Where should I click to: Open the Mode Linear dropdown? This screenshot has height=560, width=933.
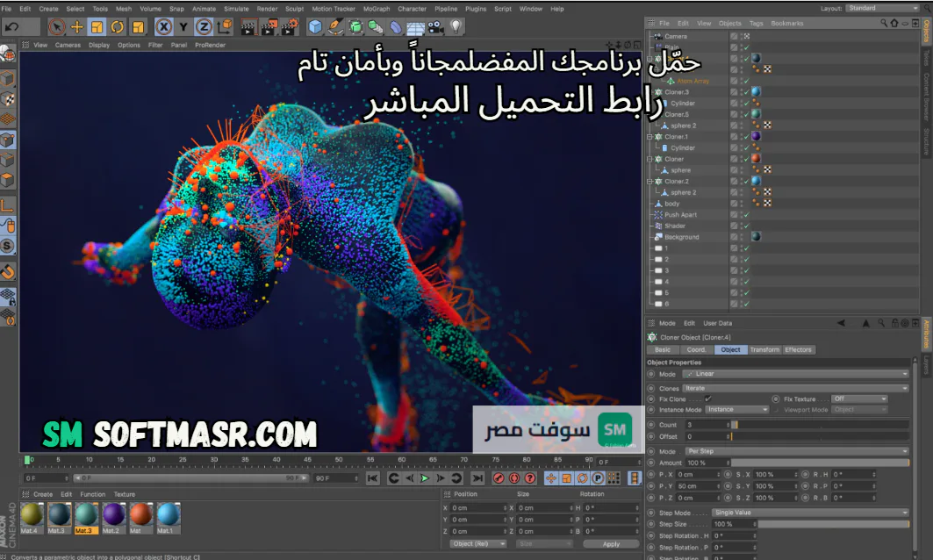795,374
